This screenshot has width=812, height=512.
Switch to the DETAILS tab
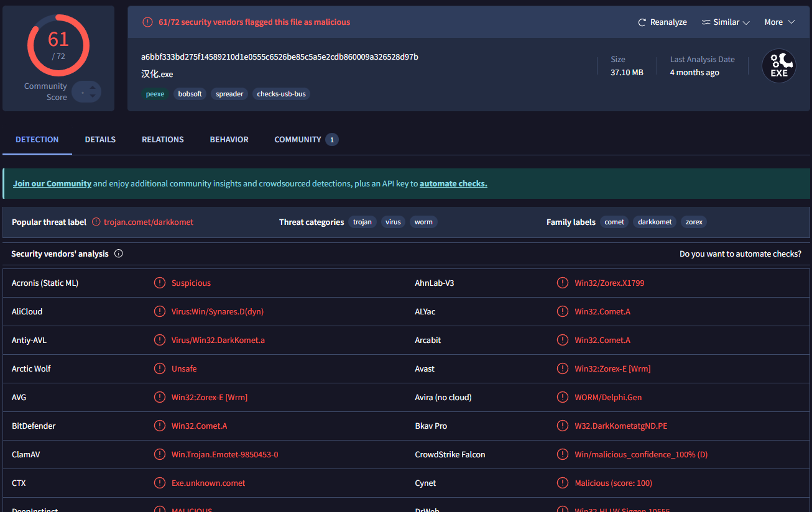click(x=100, y=140)
